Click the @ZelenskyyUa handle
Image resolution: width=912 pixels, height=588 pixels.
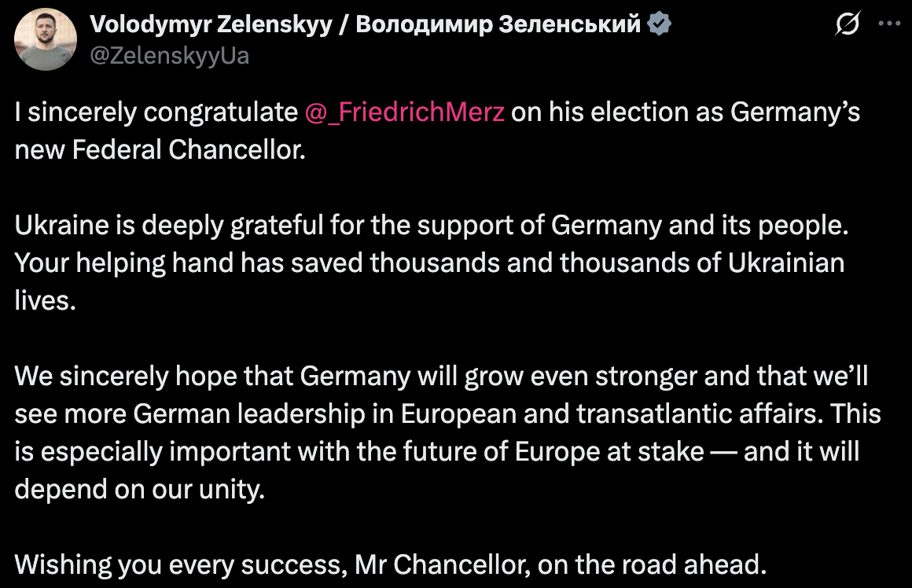click(169, 56)
